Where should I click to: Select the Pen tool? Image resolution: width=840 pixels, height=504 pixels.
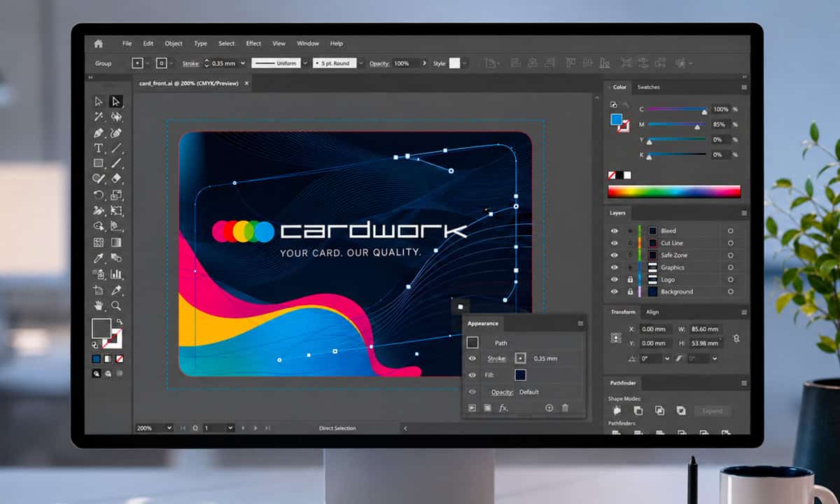99,133
